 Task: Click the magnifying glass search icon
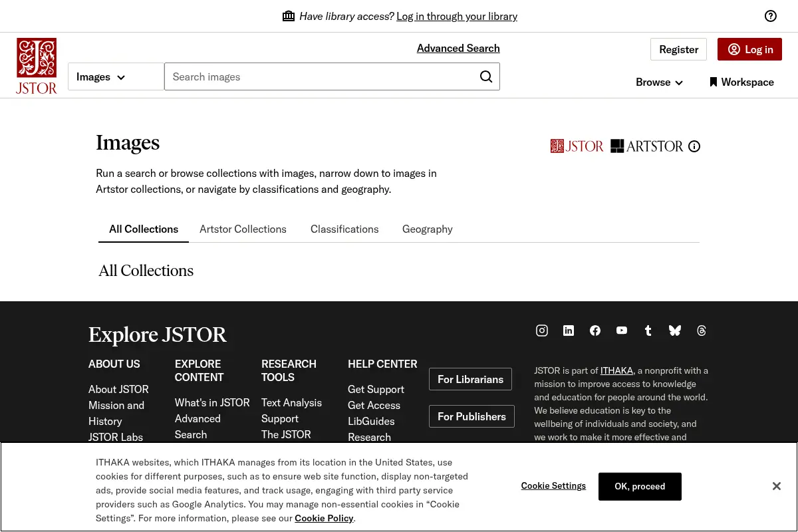pos(486,76)
